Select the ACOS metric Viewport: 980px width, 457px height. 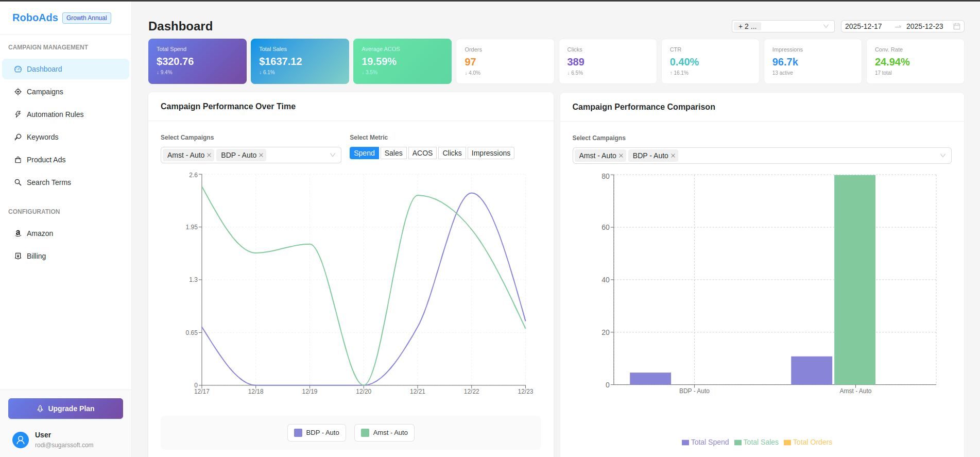422,153
